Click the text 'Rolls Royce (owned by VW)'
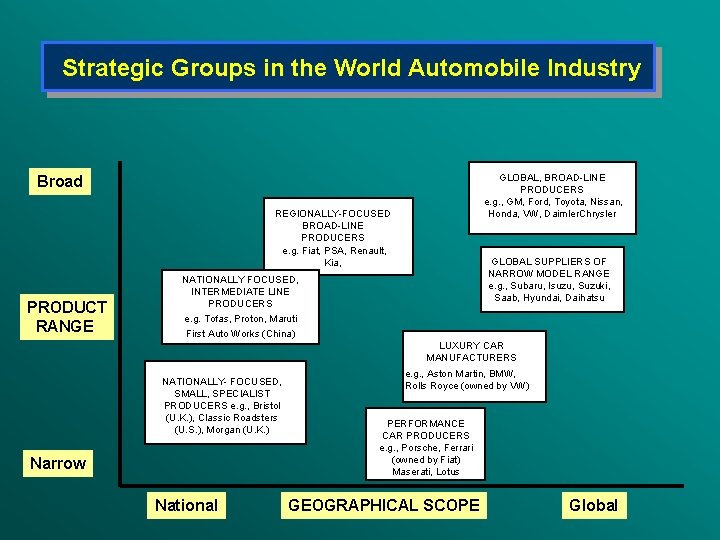 tap(467, 386)
